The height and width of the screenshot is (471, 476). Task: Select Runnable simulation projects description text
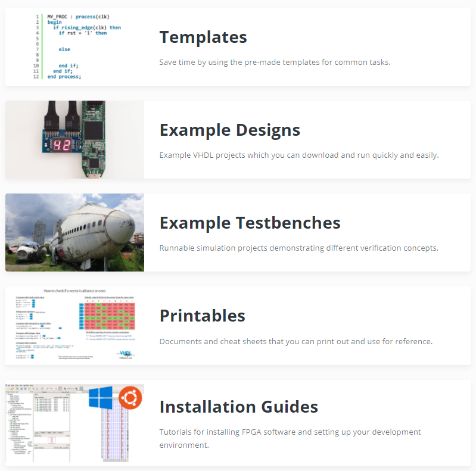299,248
